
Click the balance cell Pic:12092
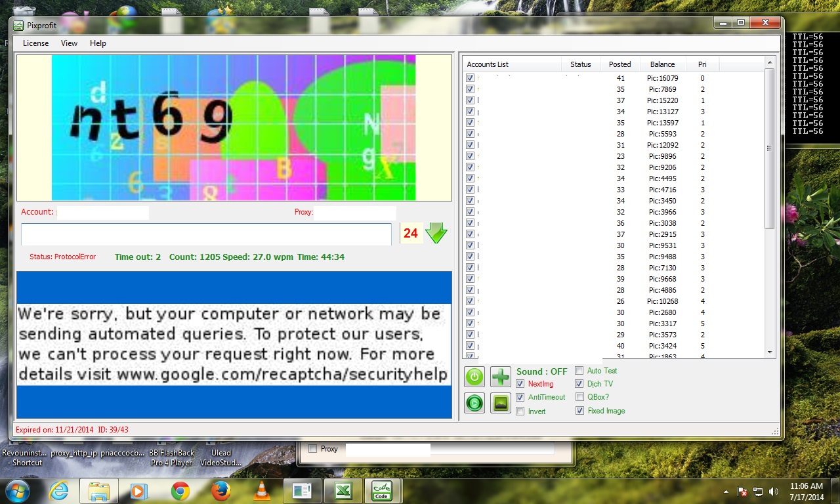[662, 145]
